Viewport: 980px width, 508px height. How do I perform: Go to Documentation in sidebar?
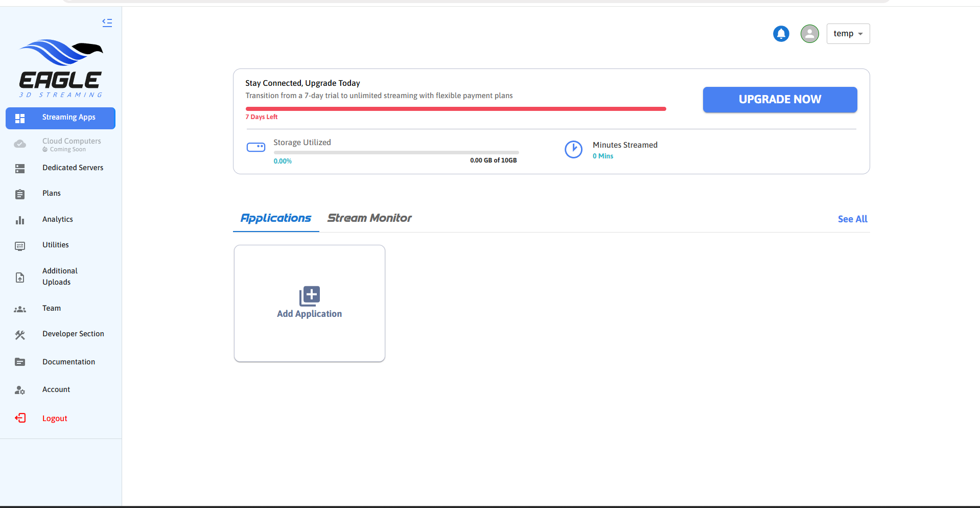[68, 362]
